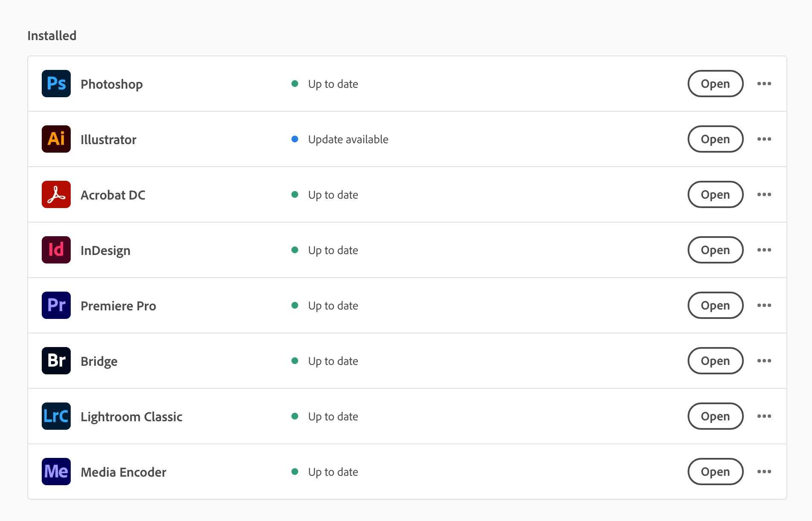
Task: Launch InDesign with its Open button
Action: coord(716,250)
